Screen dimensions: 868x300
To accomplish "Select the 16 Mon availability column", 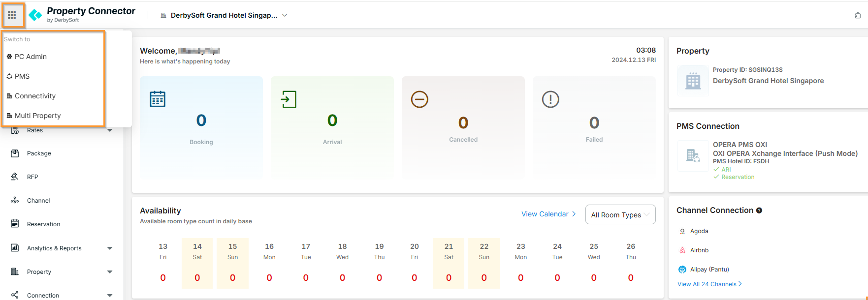I will click(x=269, y=263).
